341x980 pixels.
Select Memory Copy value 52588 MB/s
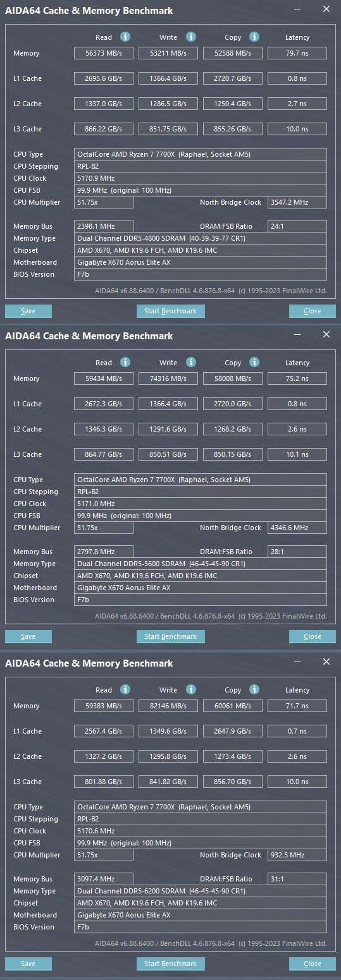(232, 53)
